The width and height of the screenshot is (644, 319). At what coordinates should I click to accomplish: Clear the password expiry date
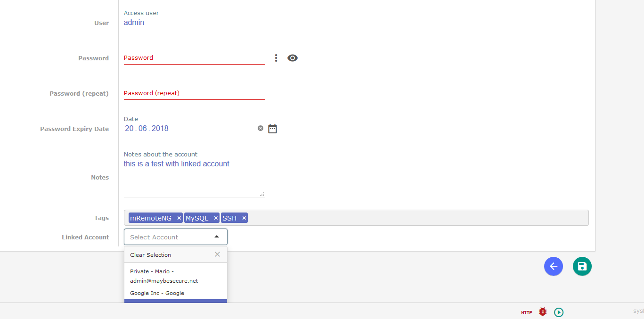[260, 128]
